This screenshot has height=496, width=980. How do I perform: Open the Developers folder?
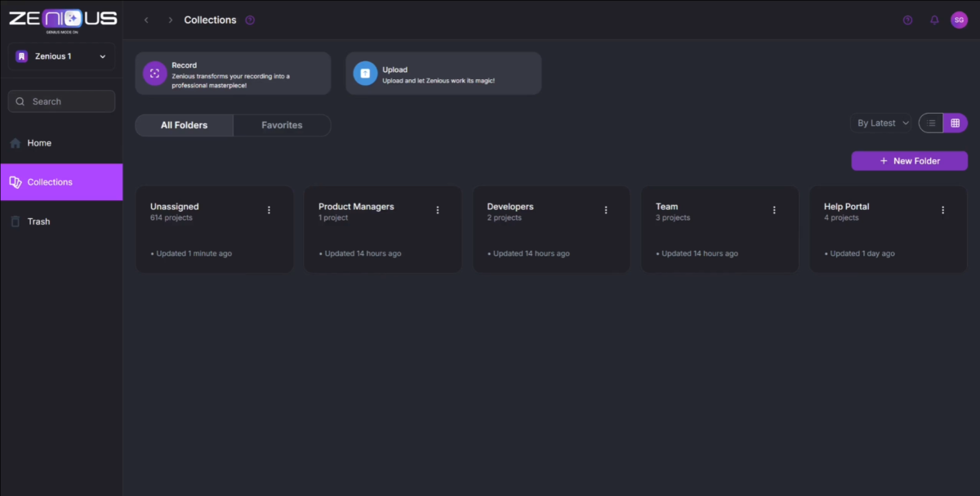click(551, 230)
